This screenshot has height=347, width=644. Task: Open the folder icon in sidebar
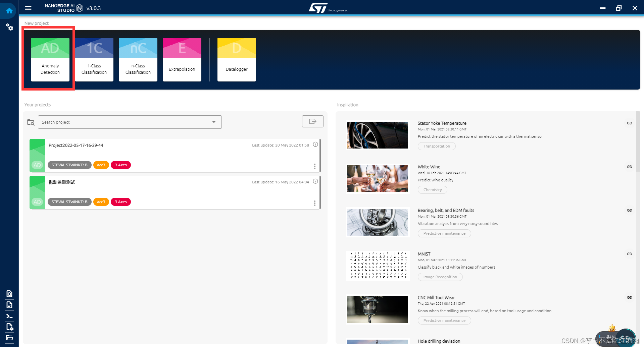[9, 338]
